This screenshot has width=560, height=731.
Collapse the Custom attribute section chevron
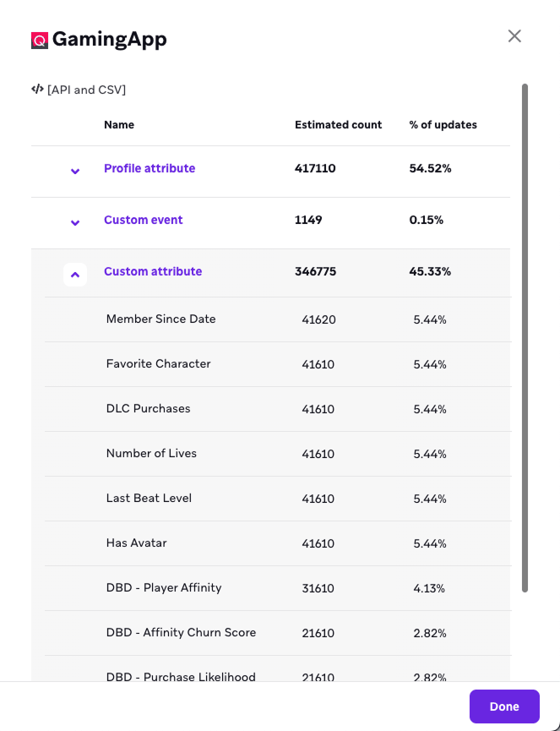(75, 275)
